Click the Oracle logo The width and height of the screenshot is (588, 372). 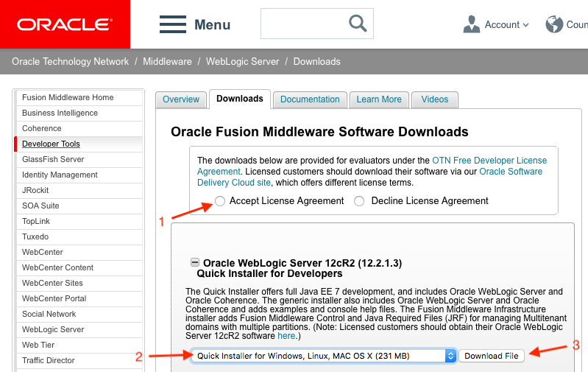[x=65, y=24]
